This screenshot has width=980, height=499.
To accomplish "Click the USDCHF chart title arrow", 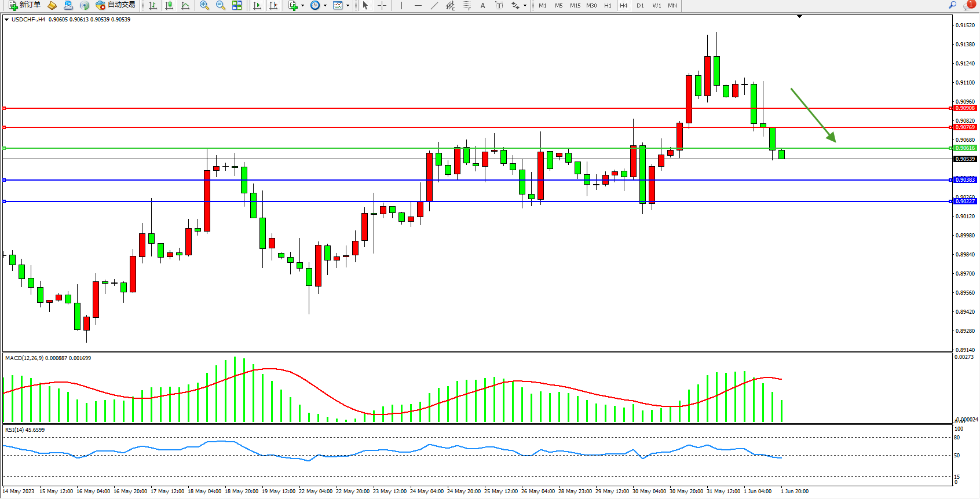I will 6,20.
